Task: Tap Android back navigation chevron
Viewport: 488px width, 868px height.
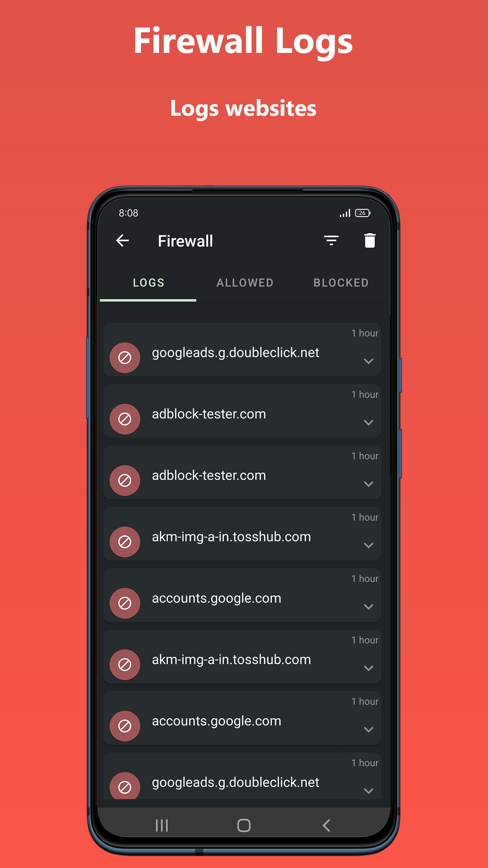Action: [x=326, y=826]
